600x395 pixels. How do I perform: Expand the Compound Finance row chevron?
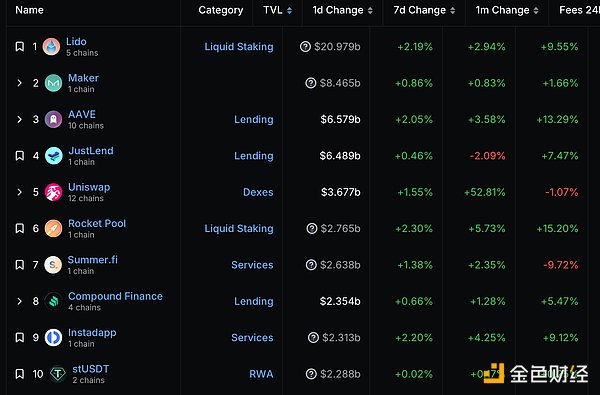pos(20,301)
